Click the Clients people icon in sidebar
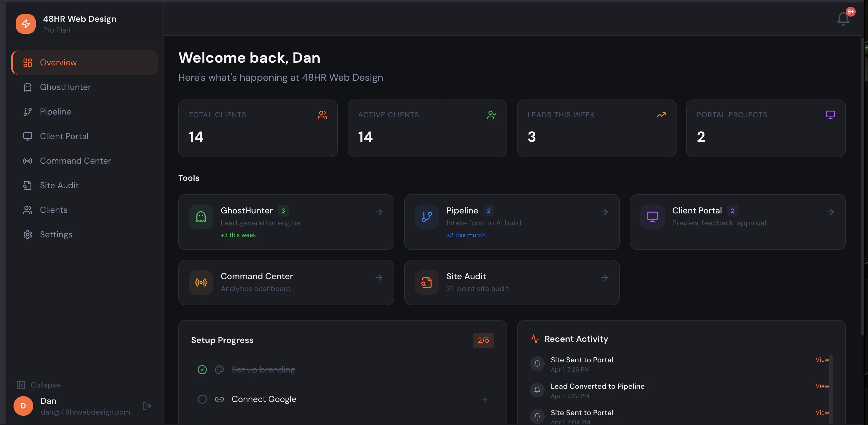The image size is (868, 425). click(x=27, y=210)
